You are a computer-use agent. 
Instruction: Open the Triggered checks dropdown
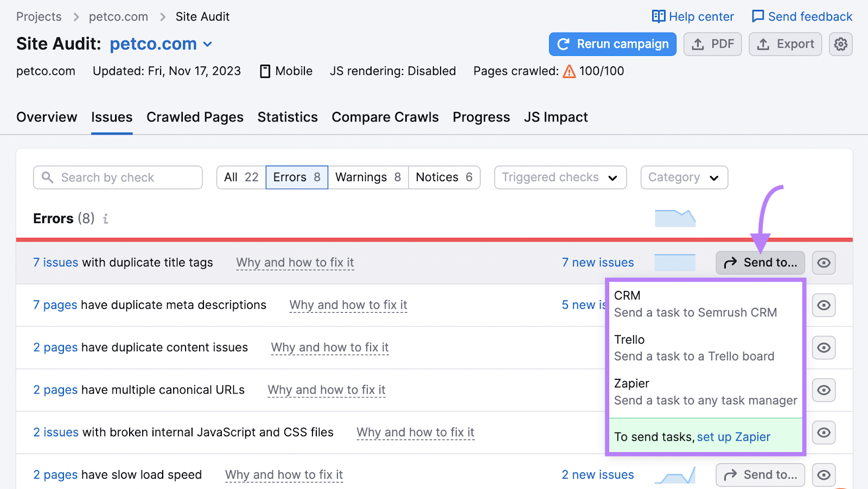coord(560,177)
